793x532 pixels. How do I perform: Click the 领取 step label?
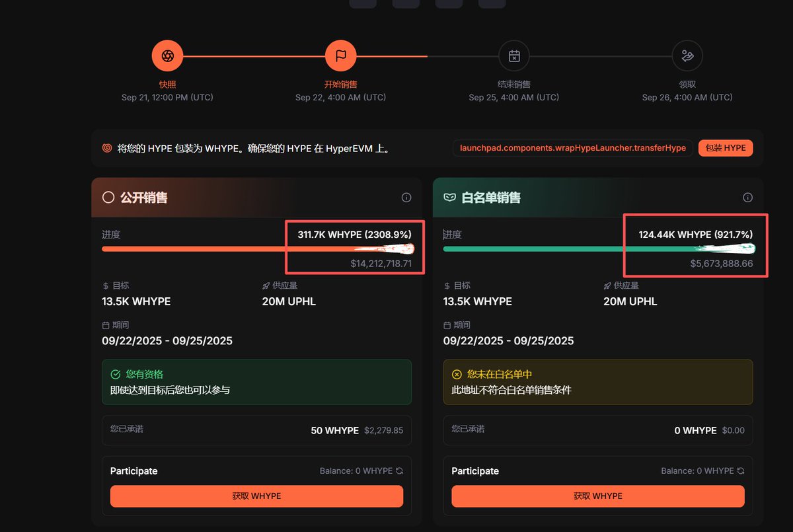point(687,85)
